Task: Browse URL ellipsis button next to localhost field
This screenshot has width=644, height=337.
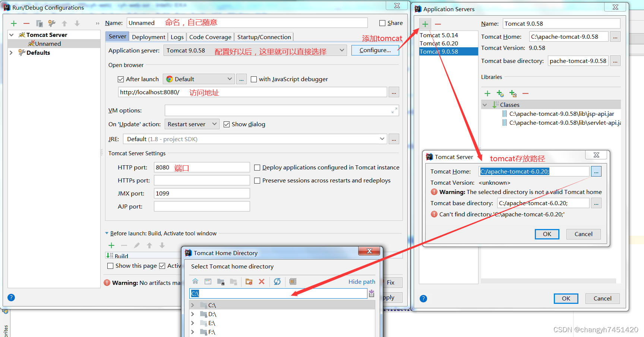Action: pyautogui.click(x=394, y=92)
